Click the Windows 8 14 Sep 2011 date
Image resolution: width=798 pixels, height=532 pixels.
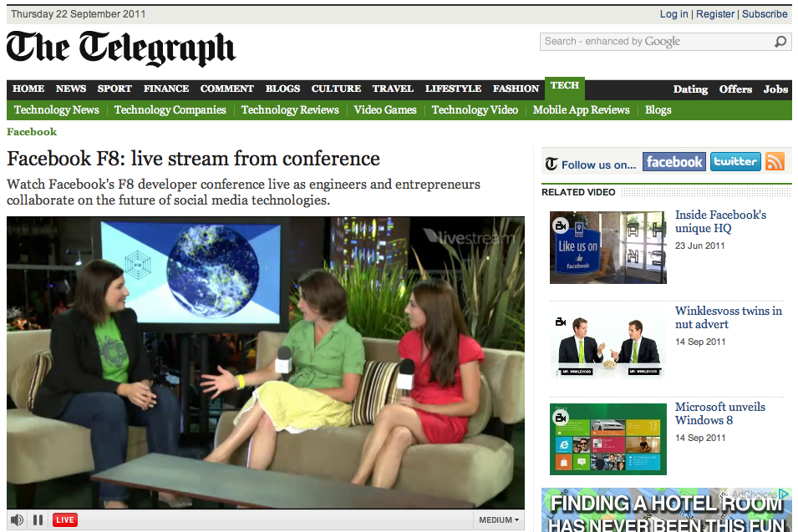pos(700,438)
